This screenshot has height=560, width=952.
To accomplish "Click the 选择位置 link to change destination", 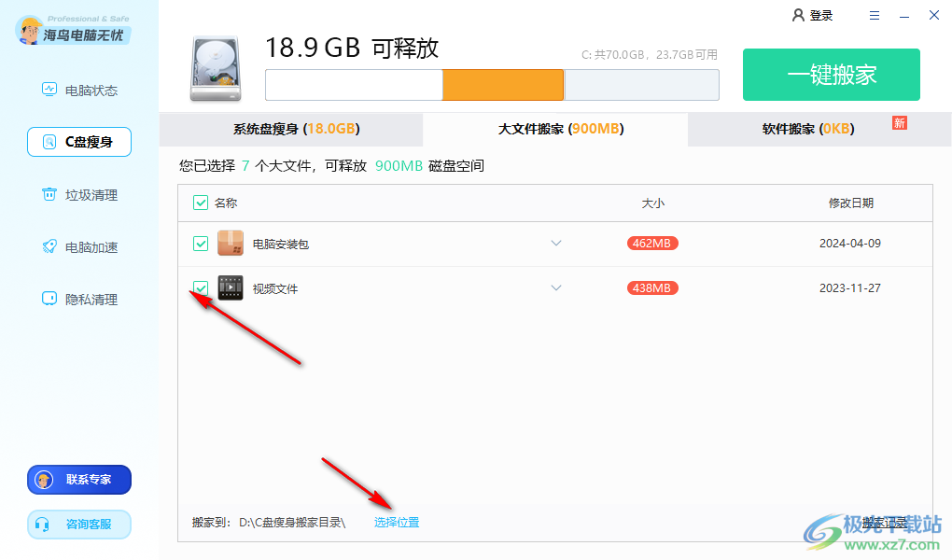I will pyautogui.click(x=396, y=522).
